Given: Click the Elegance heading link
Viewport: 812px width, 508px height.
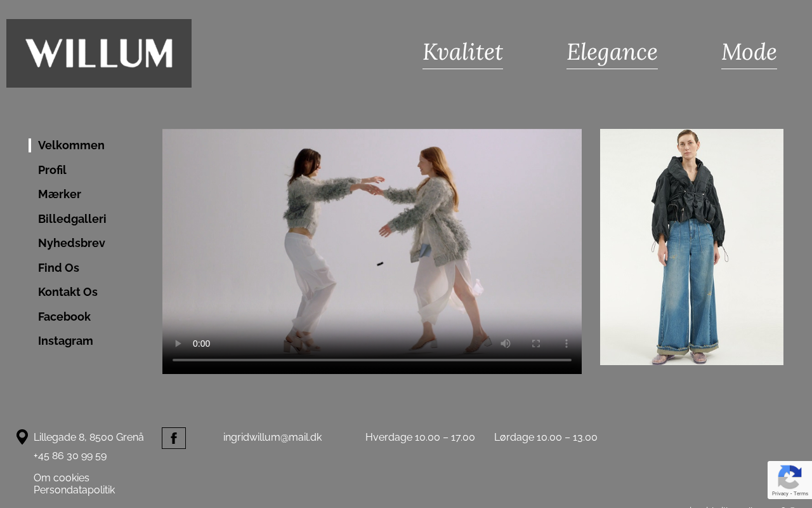Looking at the screenshot, I should tap(612, 52).
